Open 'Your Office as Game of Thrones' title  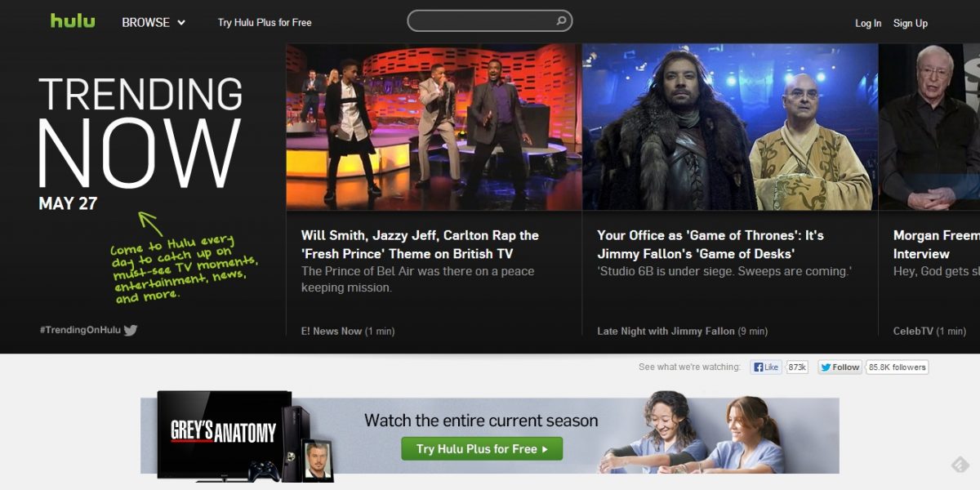[710, 244]
